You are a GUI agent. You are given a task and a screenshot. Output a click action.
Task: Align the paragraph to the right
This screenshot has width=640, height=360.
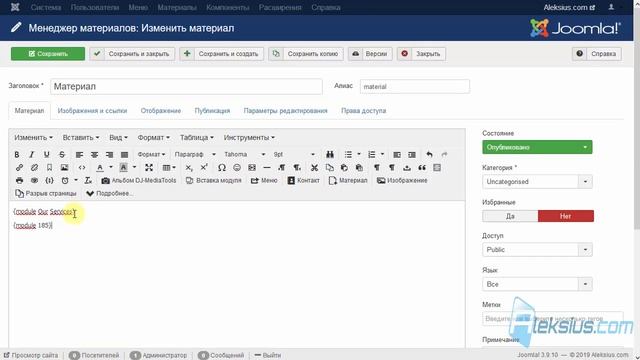[109, 155]
